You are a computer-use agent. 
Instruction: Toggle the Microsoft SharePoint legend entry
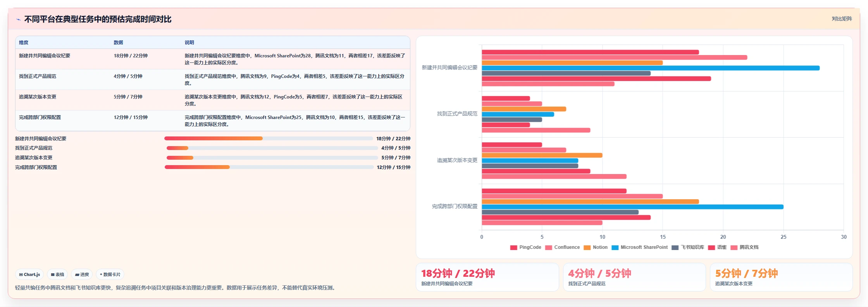click(640, 247)
